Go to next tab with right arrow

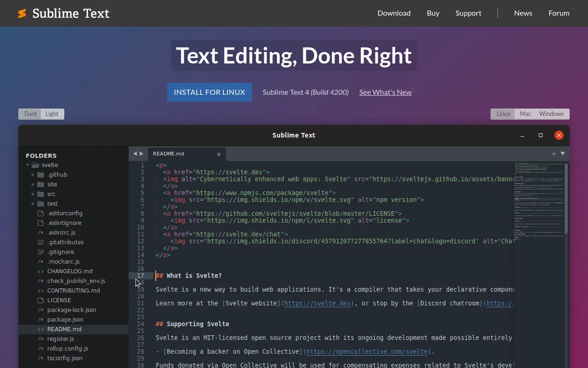[141, 154]
